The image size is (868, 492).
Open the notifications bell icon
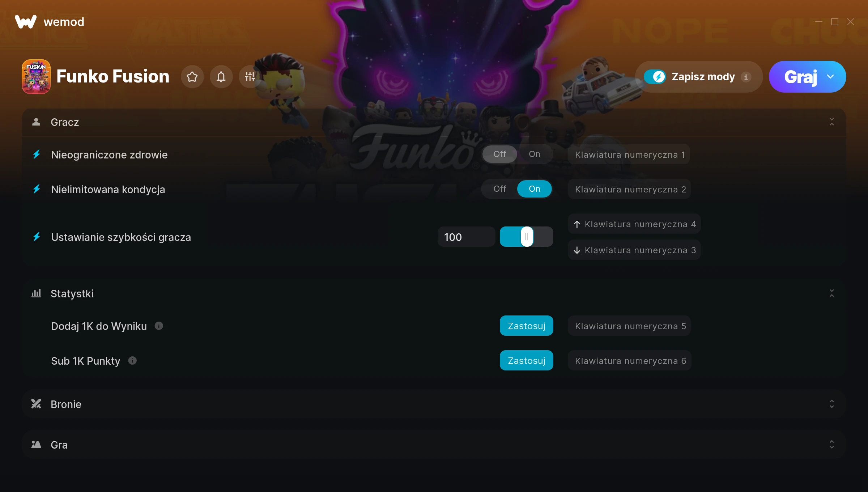click(221, 77)
